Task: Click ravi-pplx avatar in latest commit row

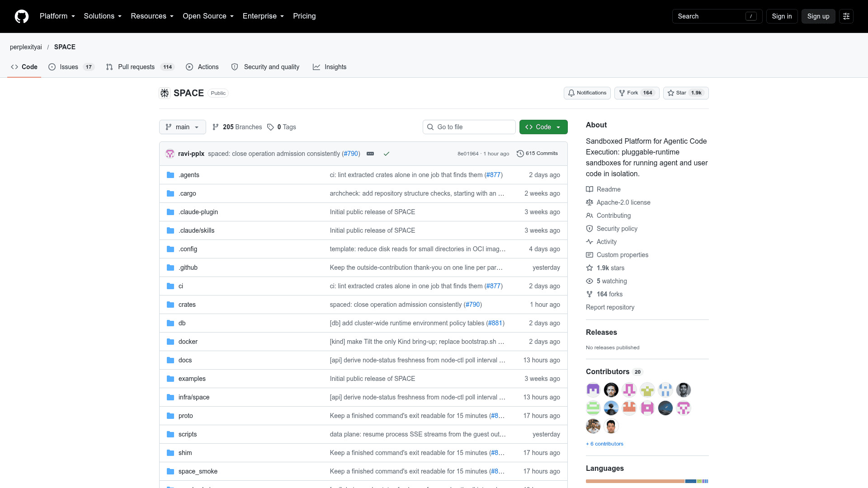Action: 170,154
